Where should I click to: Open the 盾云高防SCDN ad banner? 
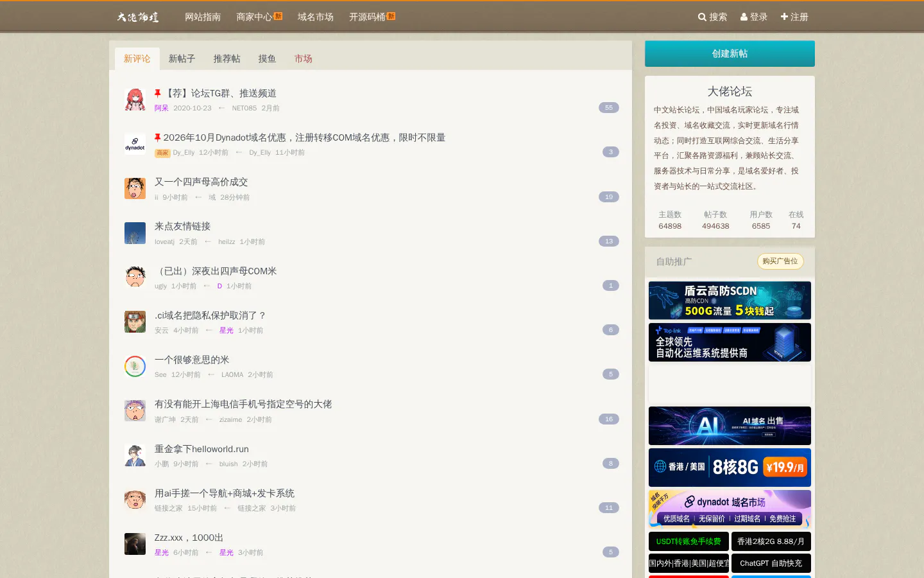(x=730, y=300)
